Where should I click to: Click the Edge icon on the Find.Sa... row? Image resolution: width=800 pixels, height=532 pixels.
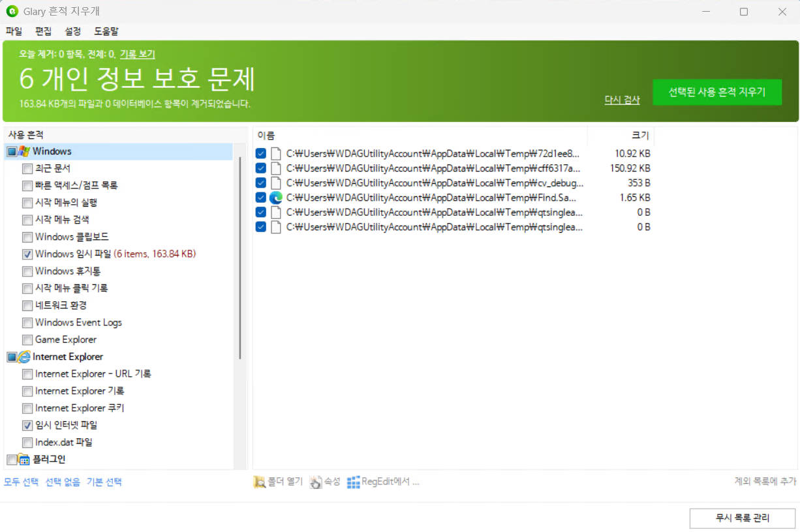coord(275,198)
